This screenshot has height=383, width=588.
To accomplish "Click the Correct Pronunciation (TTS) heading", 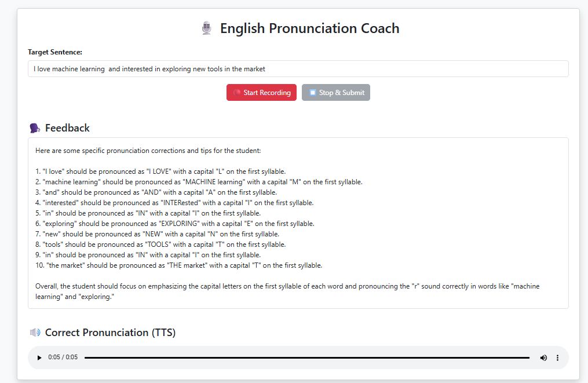I will [110, 333].
